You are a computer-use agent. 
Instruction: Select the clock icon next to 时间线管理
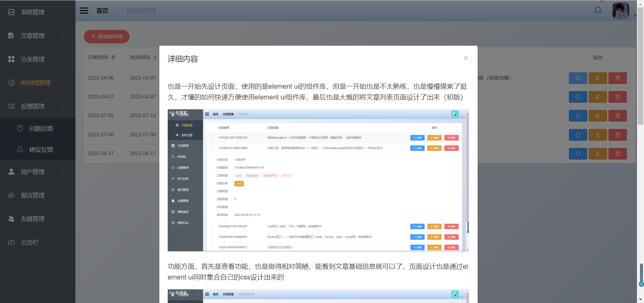[11, 83]
